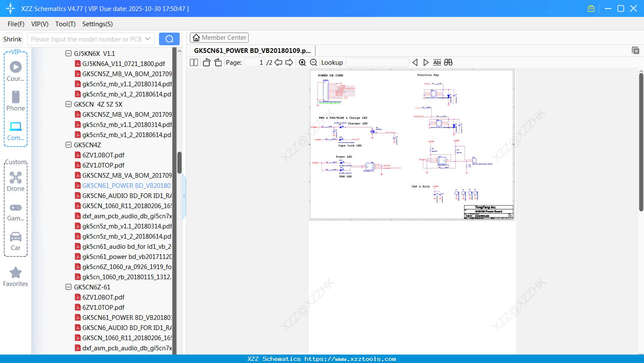Open the Settings(S) menu
The image size is (644, 363).
click(x=98, y=24)
